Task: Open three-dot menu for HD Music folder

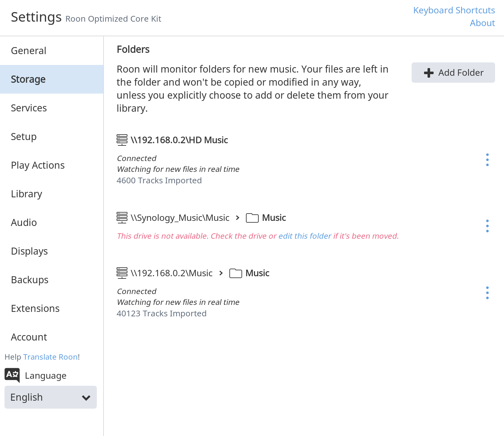Action: click(x=487, y=160)
